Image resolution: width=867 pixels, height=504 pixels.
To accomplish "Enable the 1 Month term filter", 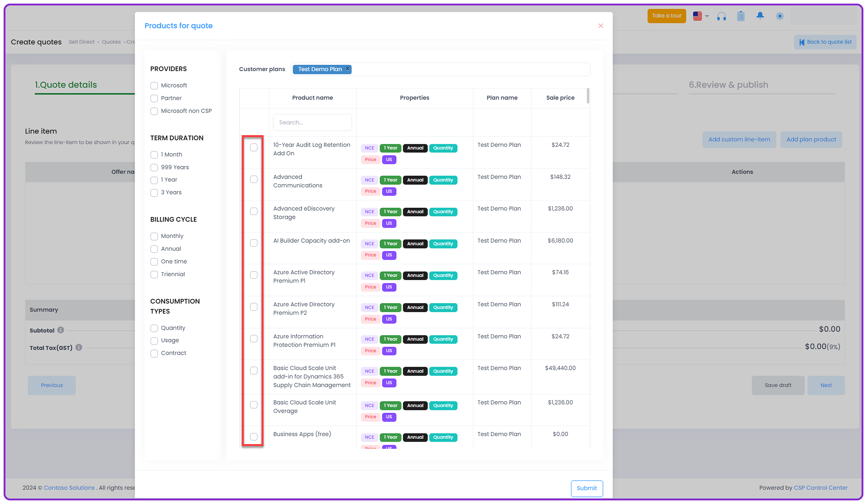I will point(154,154).
